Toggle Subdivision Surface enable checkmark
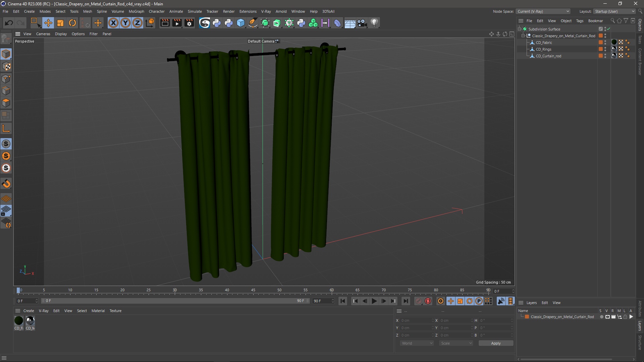Viewport: 644px width, 362px height. tap(608, 29)
